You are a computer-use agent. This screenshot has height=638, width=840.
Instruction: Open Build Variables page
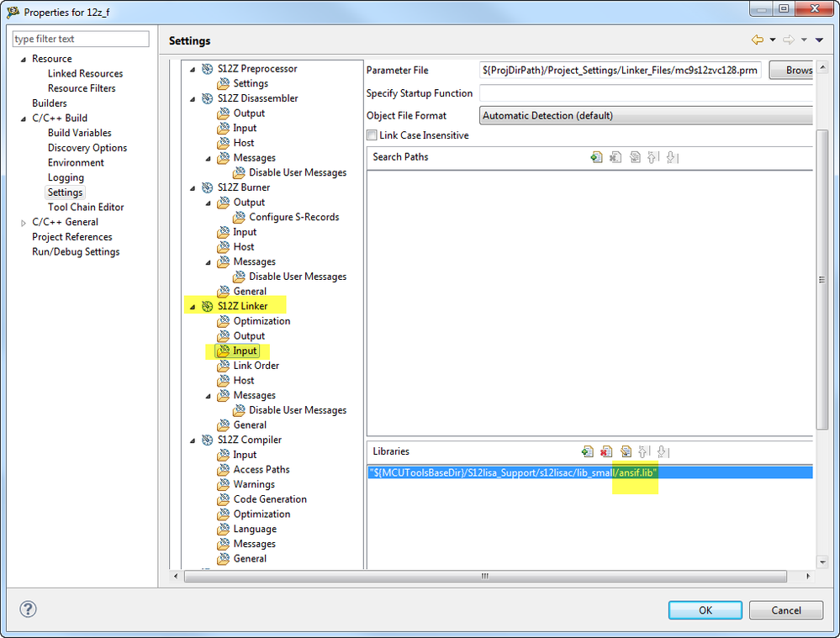pos(79,132)
